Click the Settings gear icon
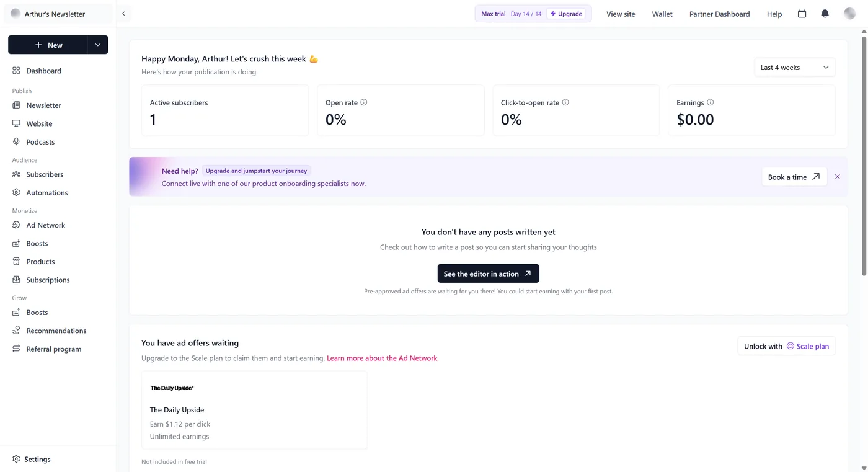Viewport: 868px width, 472px height. point(16,459)
